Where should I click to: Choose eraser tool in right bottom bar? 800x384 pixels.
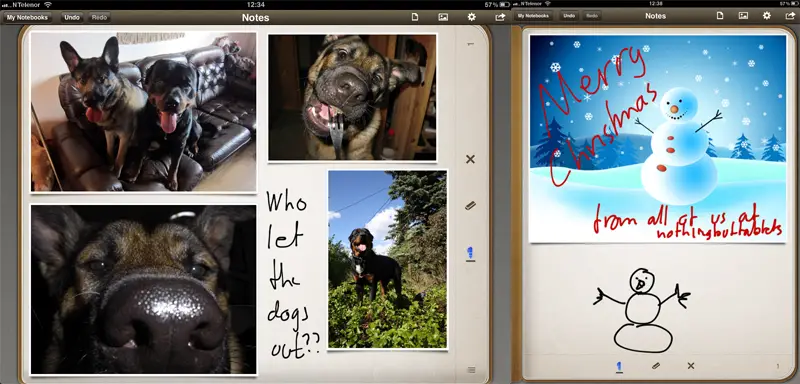pos(656,366)
